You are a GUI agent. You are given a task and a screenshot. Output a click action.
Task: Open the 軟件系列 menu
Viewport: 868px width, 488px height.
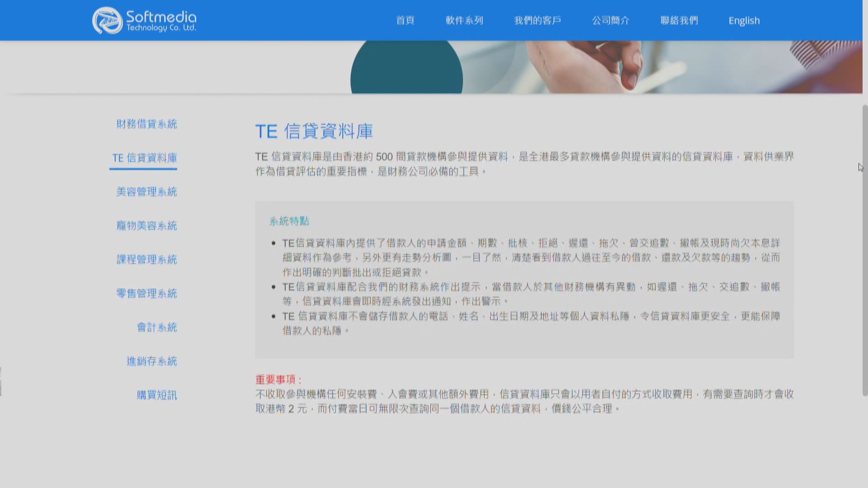point(464,20)
